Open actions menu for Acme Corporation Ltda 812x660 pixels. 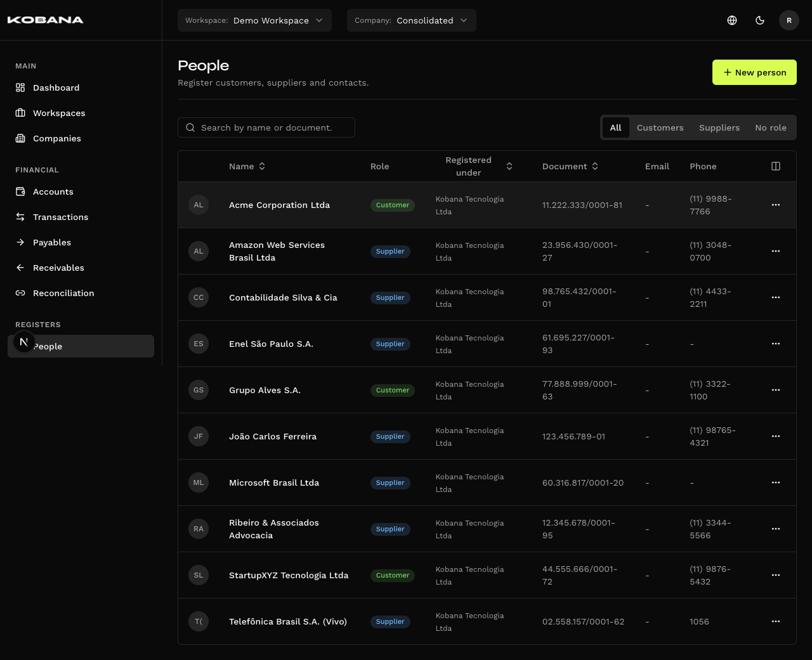pos(775,205)
